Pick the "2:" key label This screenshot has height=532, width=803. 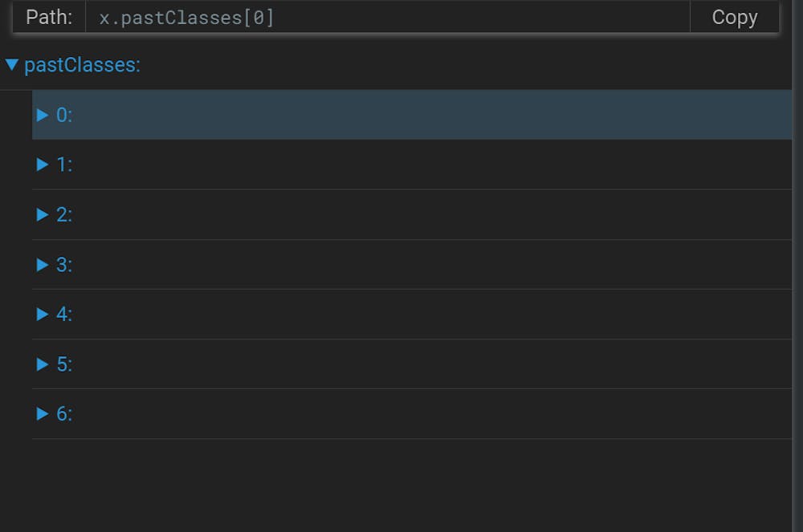tap(64, 214)
